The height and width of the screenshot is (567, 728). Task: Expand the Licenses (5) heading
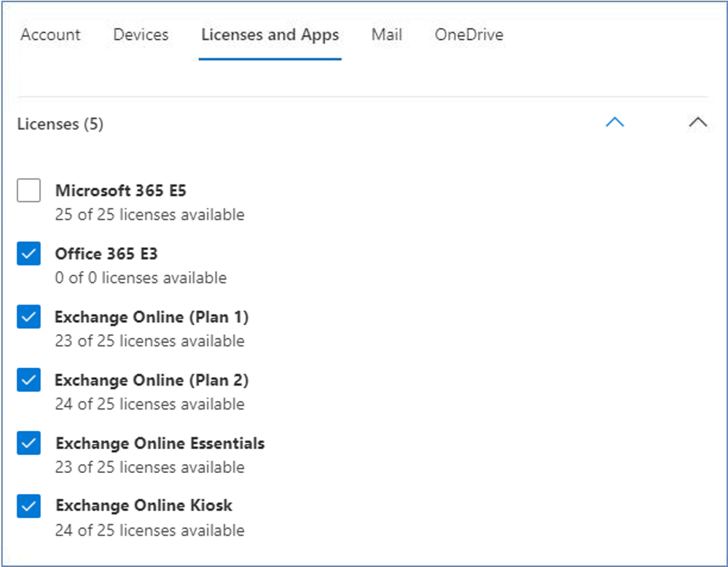coord(60,124)
